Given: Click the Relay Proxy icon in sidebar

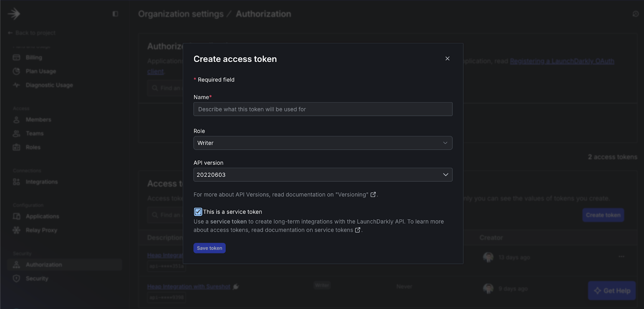Looking at the screenshot, I should (17, 230).
